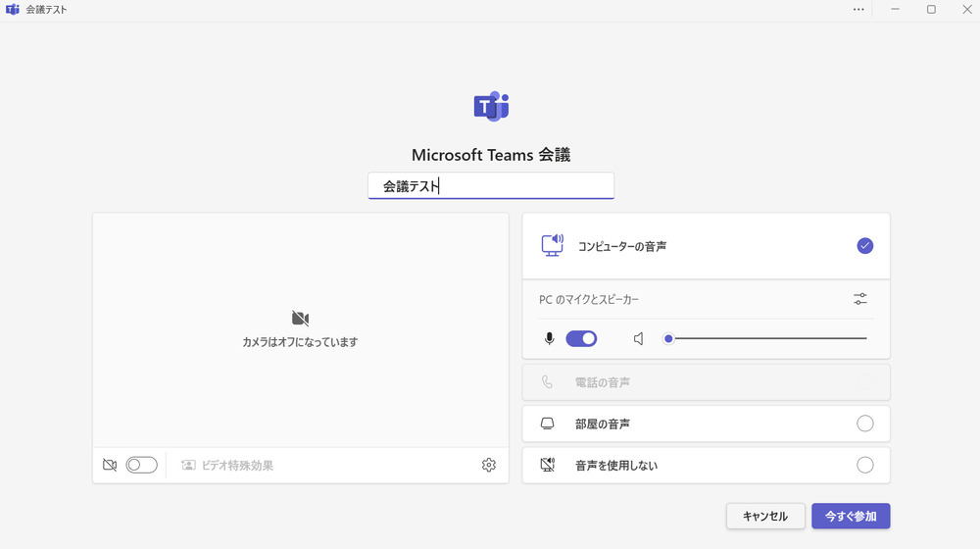Click the PC のマイクとスピーカー label

click(x=589, y=300)
